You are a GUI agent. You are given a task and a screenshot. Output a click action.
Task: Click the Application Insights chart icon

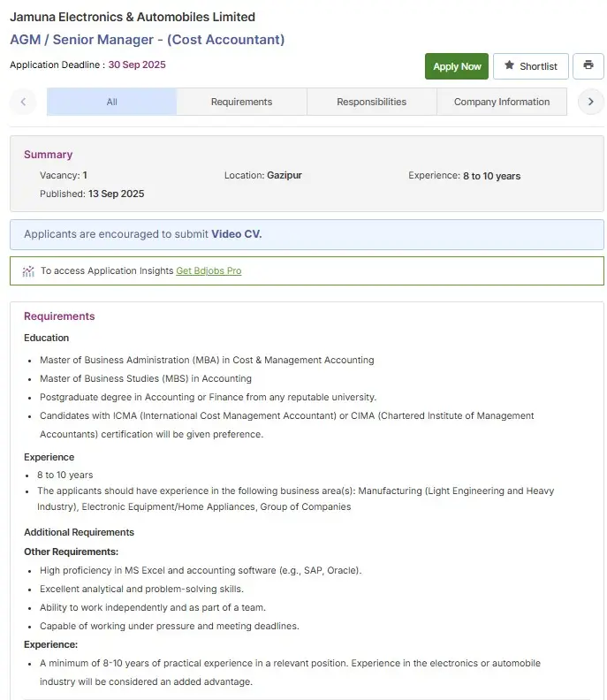(x=28, y=271)
